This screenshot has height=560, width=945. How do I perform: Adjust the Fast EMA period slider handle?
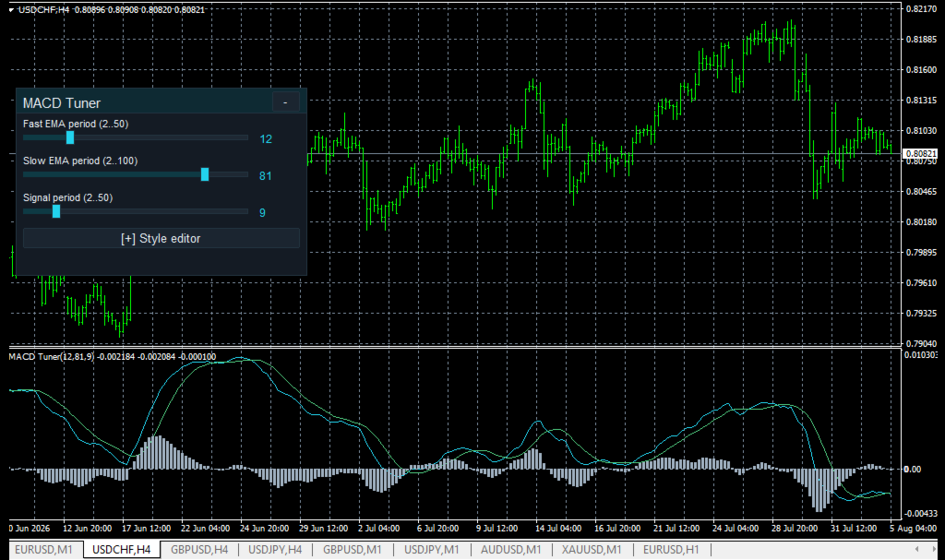pos(70,138)
